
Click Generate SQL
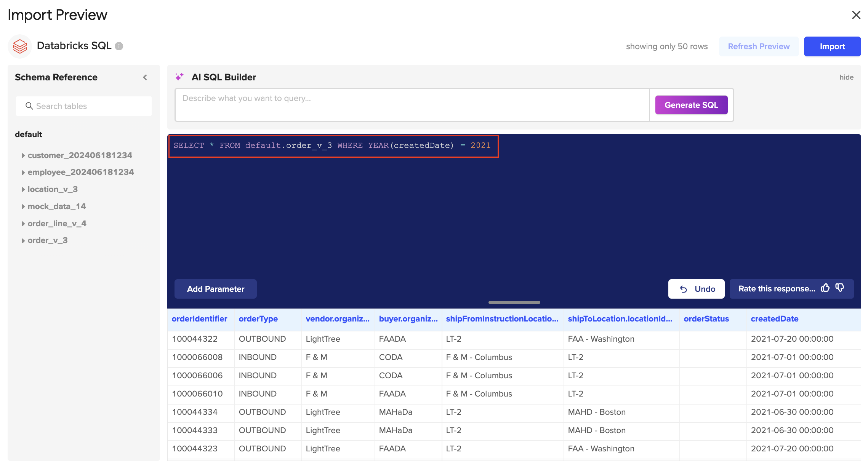691,105
